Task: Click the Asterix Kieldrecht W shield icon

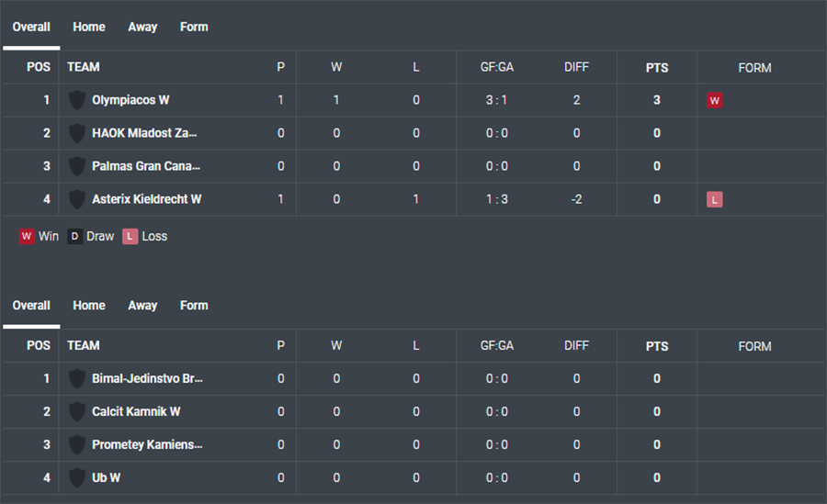Action: (x=77, y=199)
